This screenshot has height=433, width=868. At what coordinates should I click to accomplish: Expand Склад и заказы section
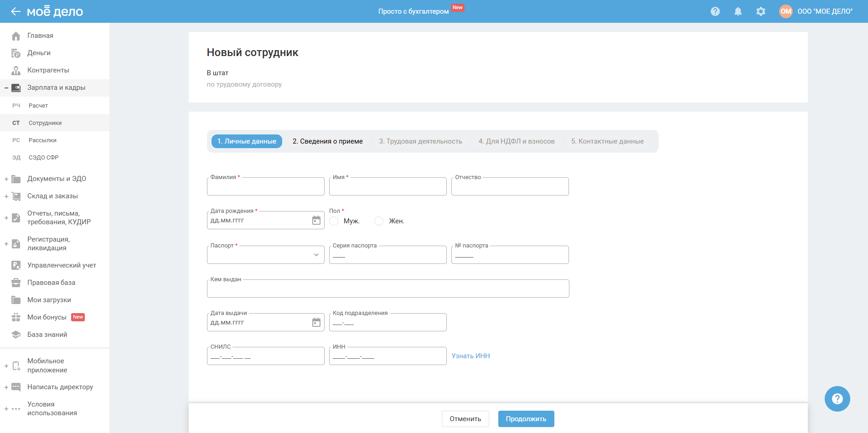coord(6,196)
